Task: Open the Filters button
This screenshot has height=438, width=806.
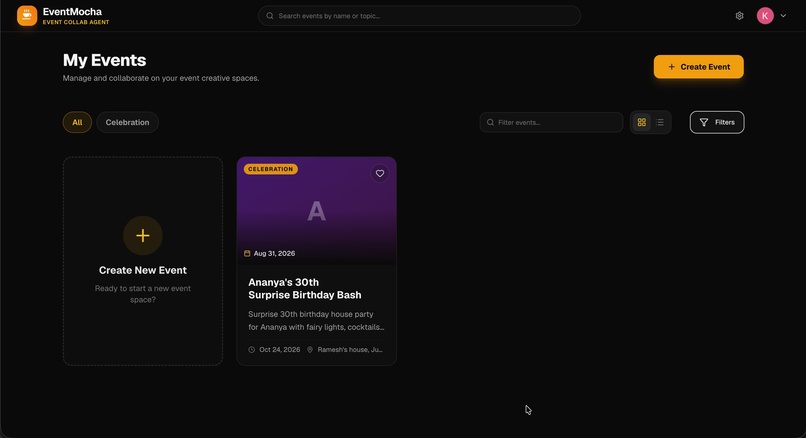Action: pyautogui.click(x=717, y=122)
